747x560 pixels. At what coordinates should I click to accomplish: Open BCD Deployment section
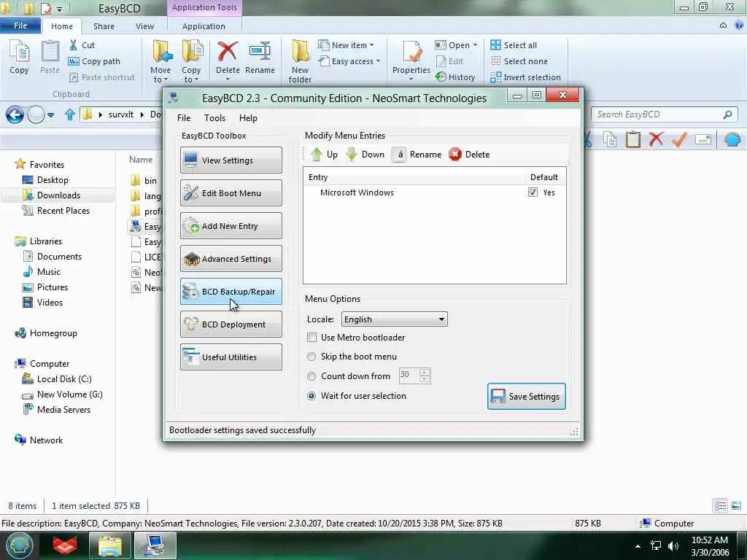click(231, 324)
